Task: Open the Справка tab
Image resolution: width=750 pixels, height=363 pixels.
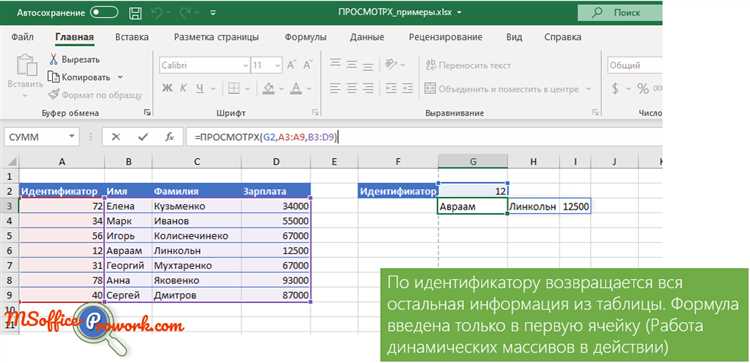Action: coord(563,37)
